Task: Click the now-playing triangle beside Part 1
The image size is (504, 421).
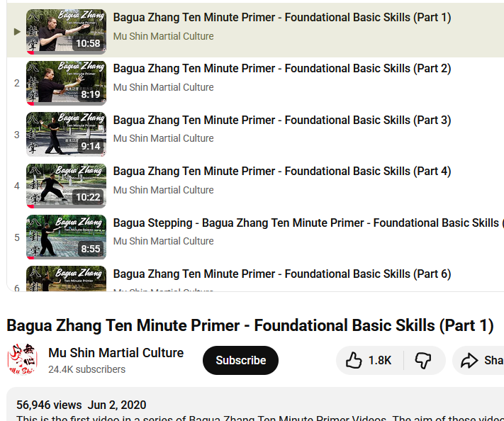Action: (17, 31)
